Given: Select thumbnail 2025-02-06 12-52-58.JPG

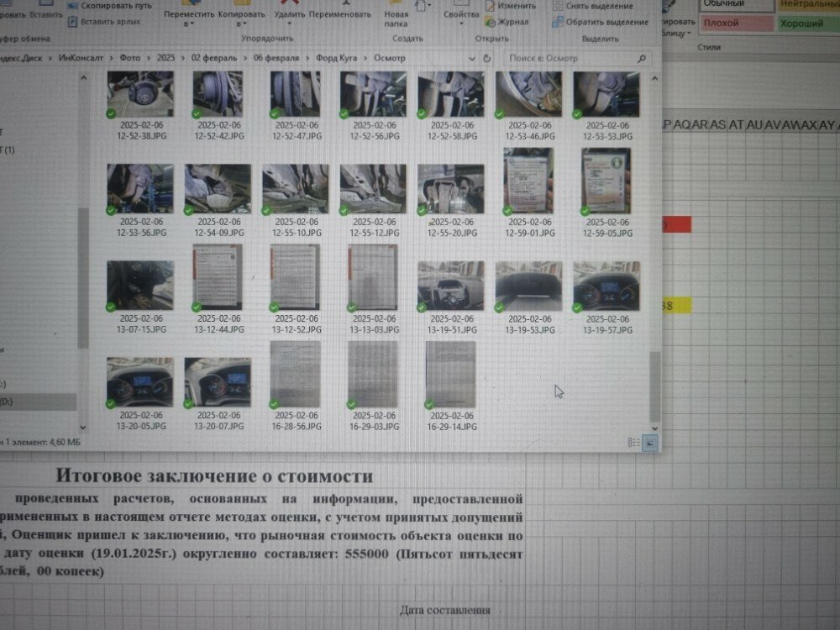Looking at the screenshot, I should tap(451, 94).
